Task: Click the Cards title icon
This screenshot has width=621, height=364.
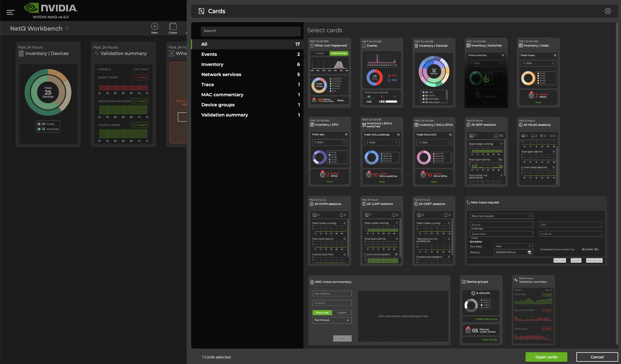Action: pyautogui.click(x=201, y=11)
